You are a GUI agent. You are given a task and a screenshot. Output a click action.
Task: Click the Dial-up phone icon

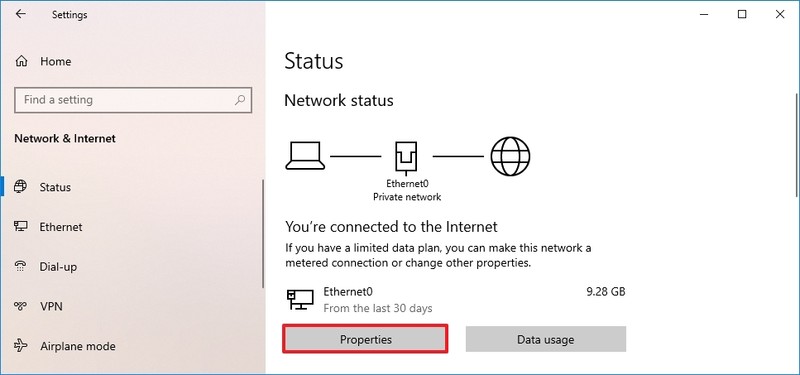[21, 266]
